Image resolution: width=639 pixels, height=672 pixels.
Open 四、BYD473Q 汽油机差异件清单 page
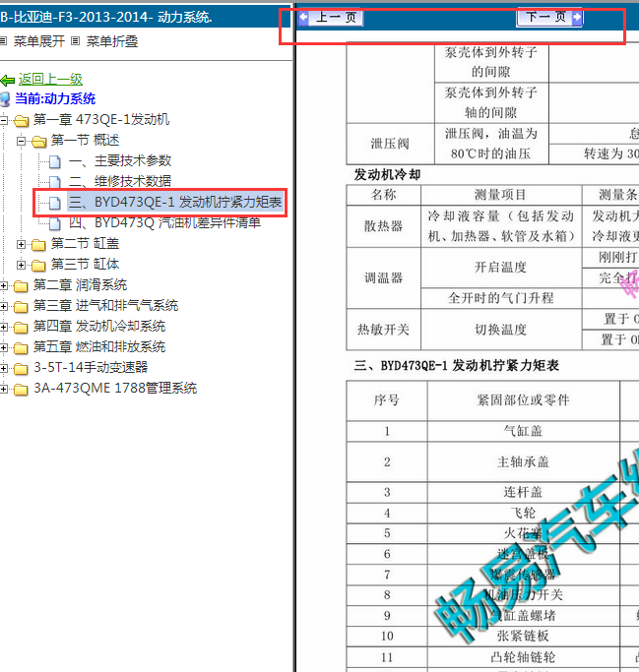(164, 222)
